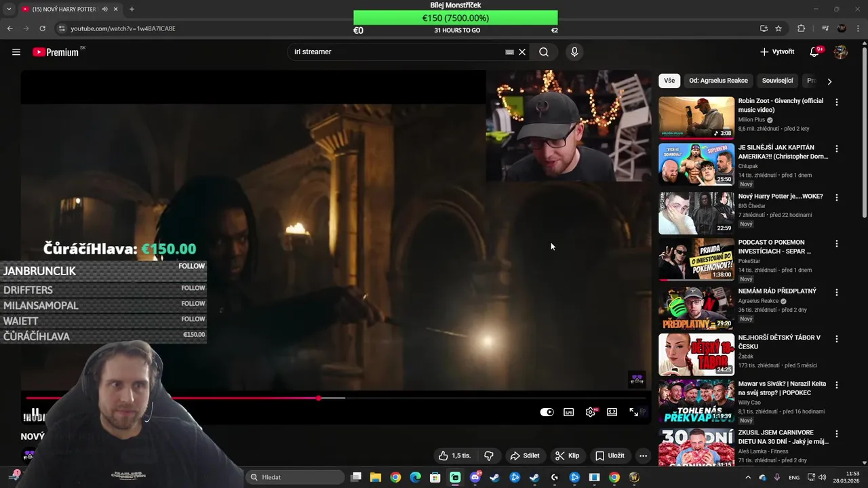Pause the video with the pause button

coord(35,412)
